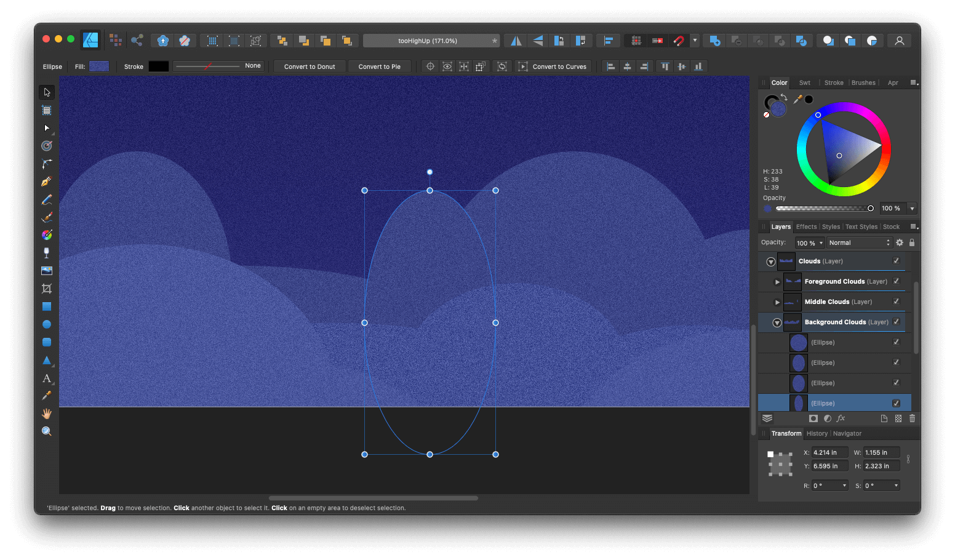Screen dimensions: 955x560
Task: Adjust the Opacity slider handle
Action: 869,208
